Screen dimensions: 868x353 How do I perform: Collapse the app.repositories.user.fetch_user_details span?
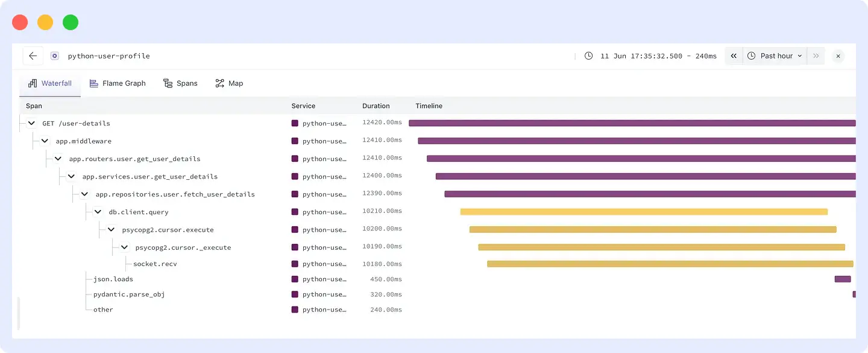84,194
